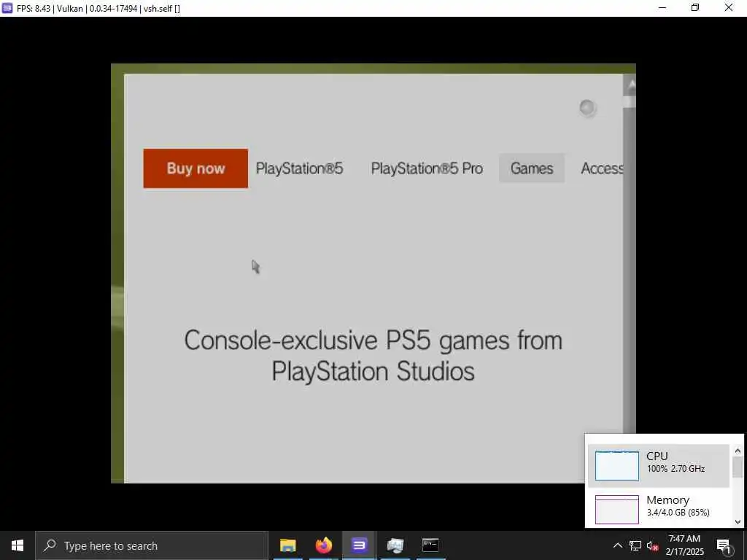
Task: Click the round loading indicator icon
Action: click(587, 108)
